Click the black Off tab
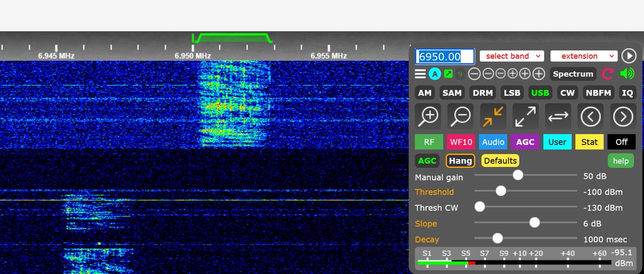This screenshot has height=274, width=644. [x=621, y=142]
